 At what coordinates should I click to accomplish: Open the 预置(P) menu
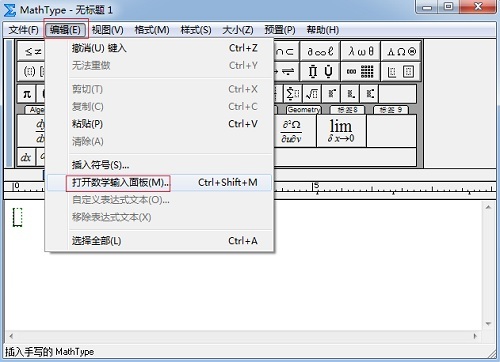280,30
